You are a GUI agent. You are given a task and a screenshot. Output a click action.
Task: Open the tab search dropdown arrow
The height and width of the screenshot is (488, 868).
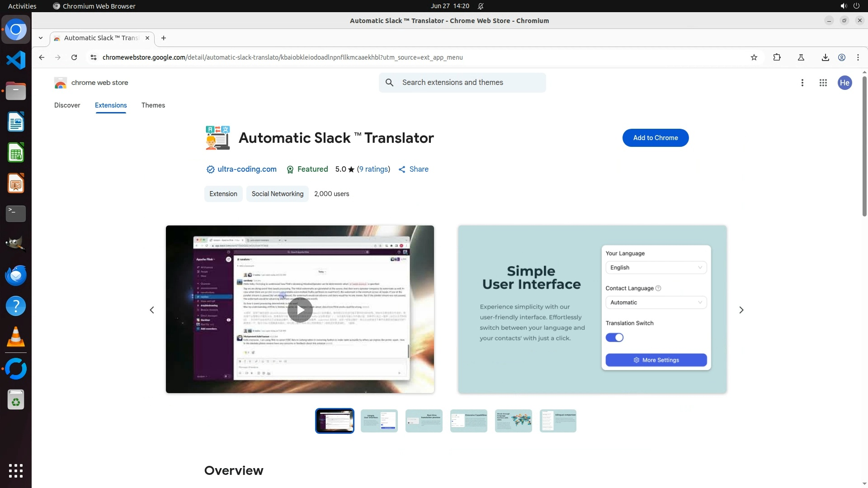[x=41, y=38]
